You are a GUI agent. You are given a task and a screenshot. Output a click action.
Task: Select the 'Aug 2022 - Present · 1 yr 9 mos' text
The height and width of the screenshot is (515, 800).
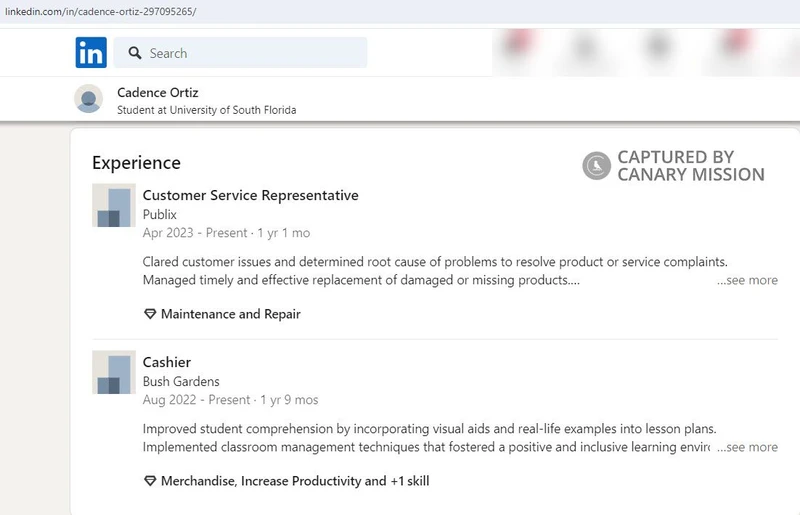point(231,400)
